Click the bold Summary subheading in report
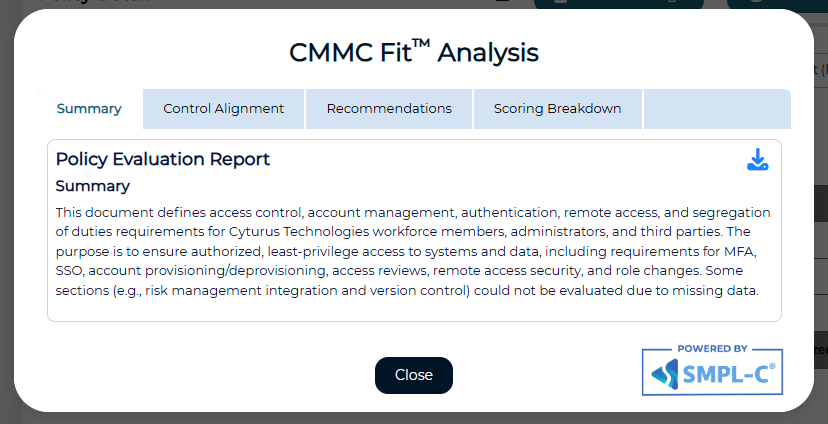The image size is (828, 424). 93,186
